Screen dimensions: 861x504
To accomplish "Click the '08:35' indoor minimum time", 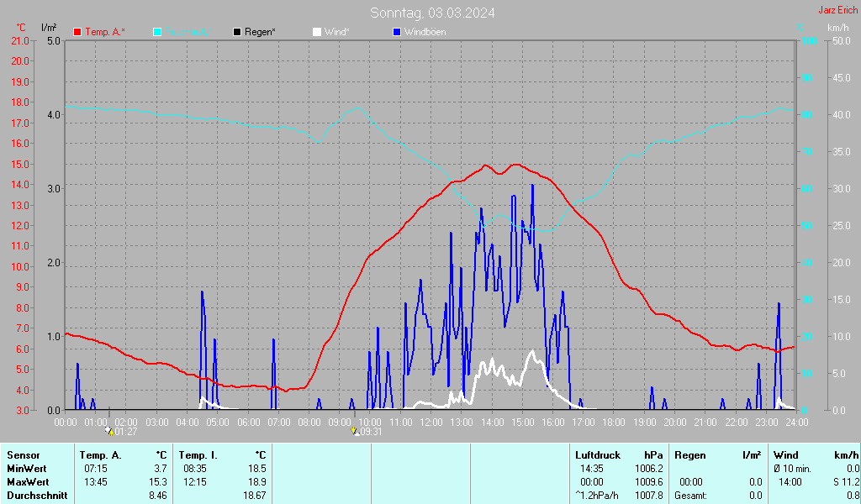I will [195, 469].
